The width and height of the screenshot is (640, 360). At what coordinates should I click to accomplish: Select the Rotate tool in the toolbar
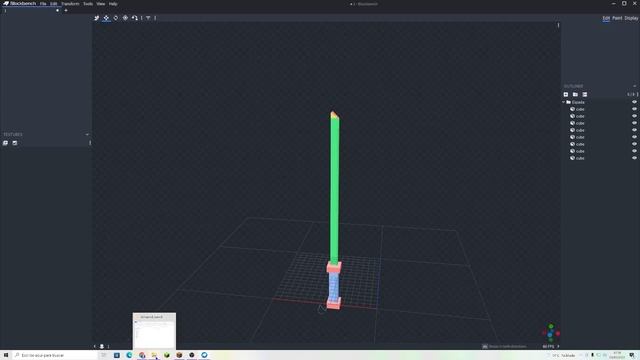116,18
